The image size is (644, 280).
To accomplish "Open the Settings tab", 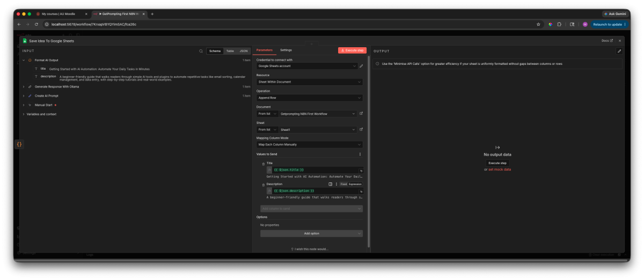I will (286, 50).
